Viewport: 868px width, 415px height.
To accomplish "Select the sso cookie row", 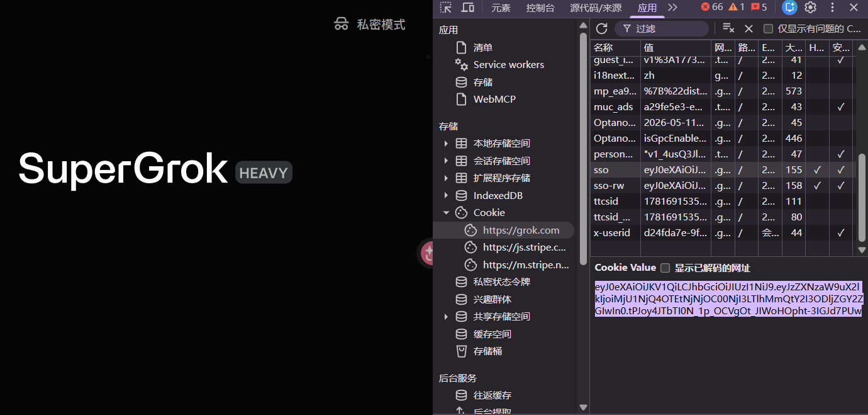I will pos(721,169).
